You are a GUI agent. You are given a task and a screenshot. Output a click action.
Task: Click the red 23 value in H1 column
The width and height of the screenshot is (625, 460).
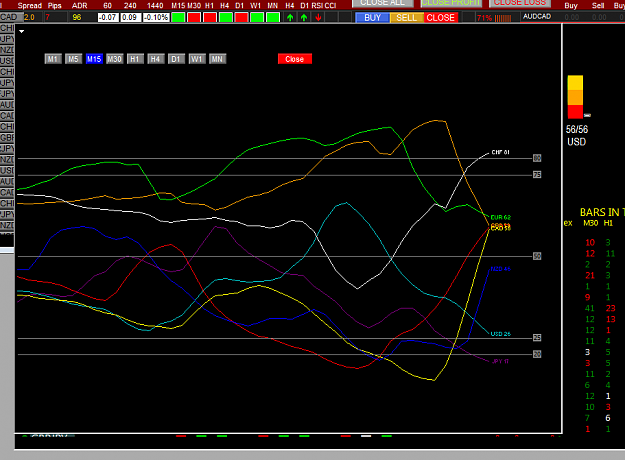click(x=610, y=308)
